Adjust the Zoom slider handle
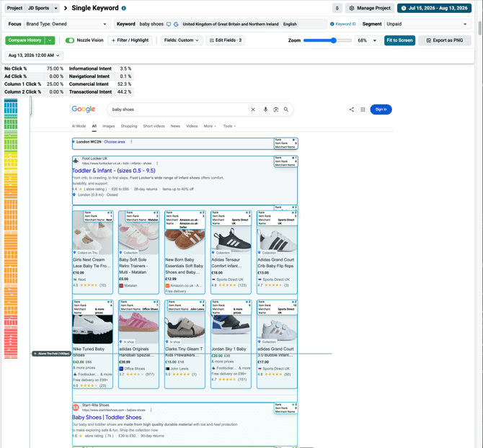 334,40
